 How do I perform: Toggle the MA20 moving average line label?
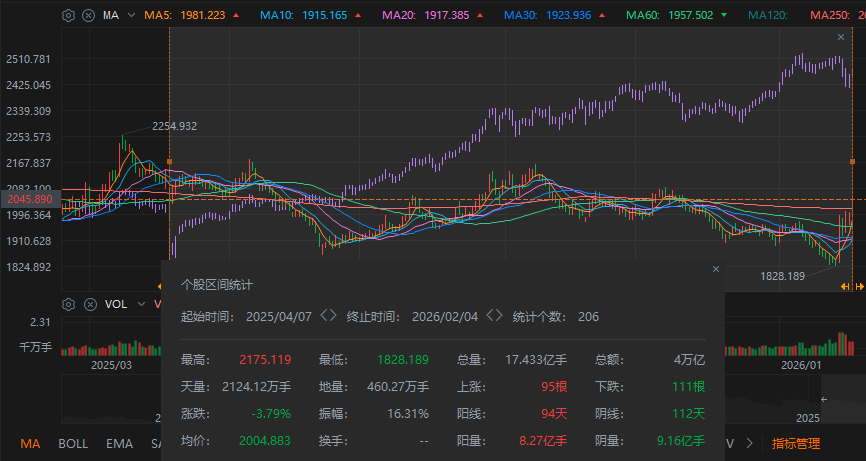click(x=425, y=16)
